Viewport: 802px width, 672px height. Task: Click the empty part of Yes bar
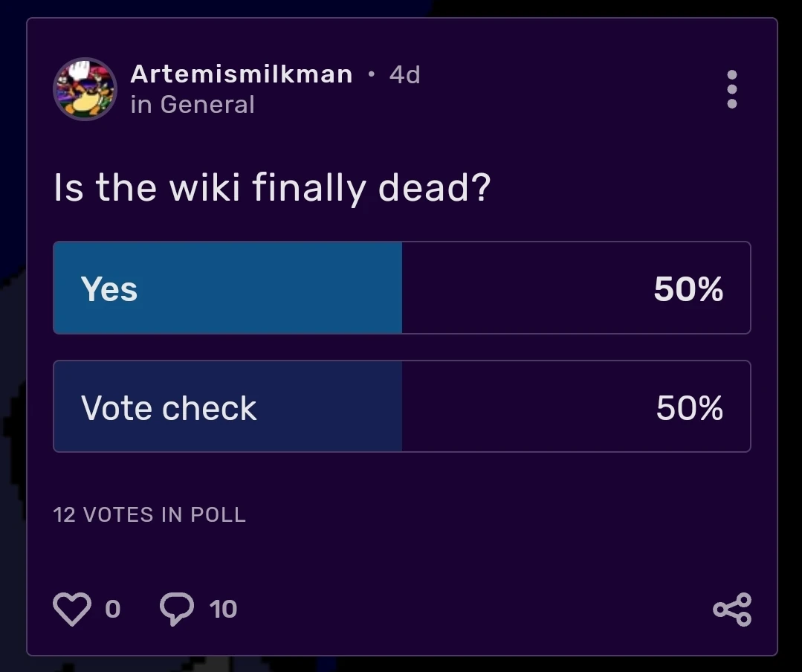[x=520, y=288]
